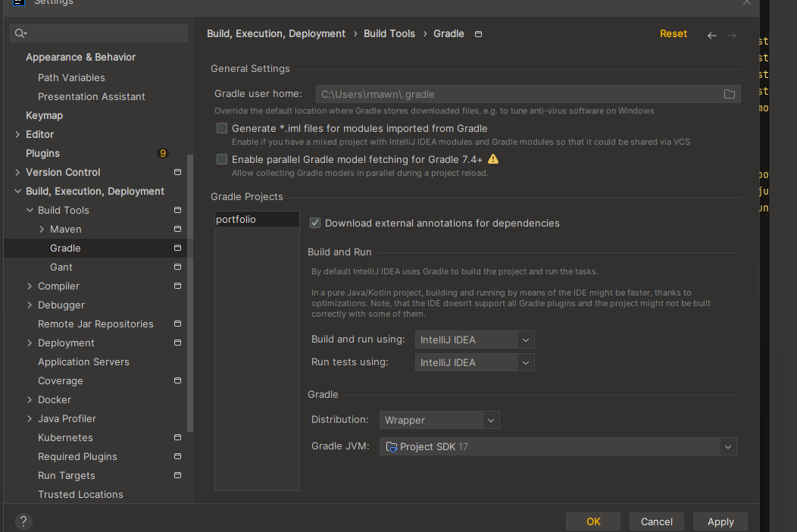Image resolution: width=797 pixels, height=532 pixels.
Task: Click the forward arrow in settings header
Action: [731, 35]
